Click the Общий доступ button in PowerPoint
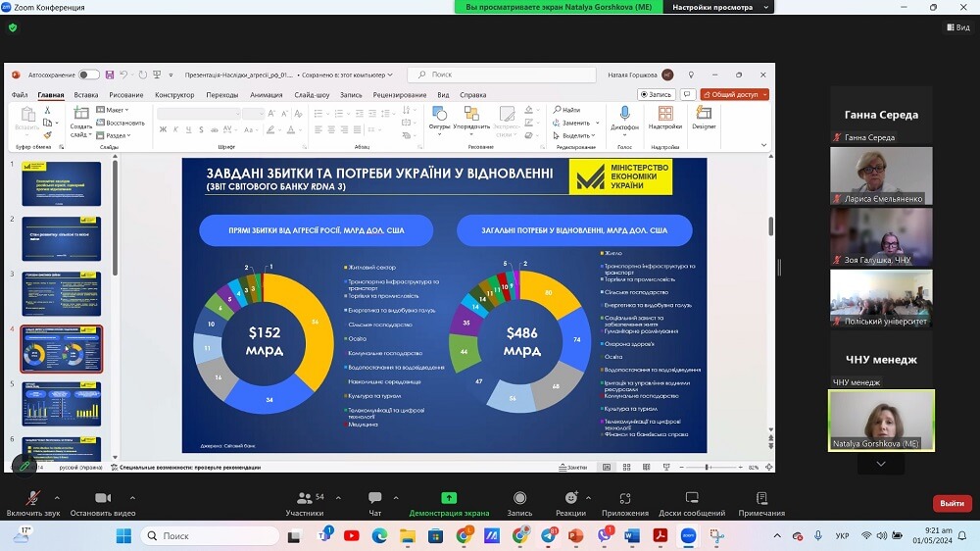This screenshot has height=551, width=980. (734, 95)
